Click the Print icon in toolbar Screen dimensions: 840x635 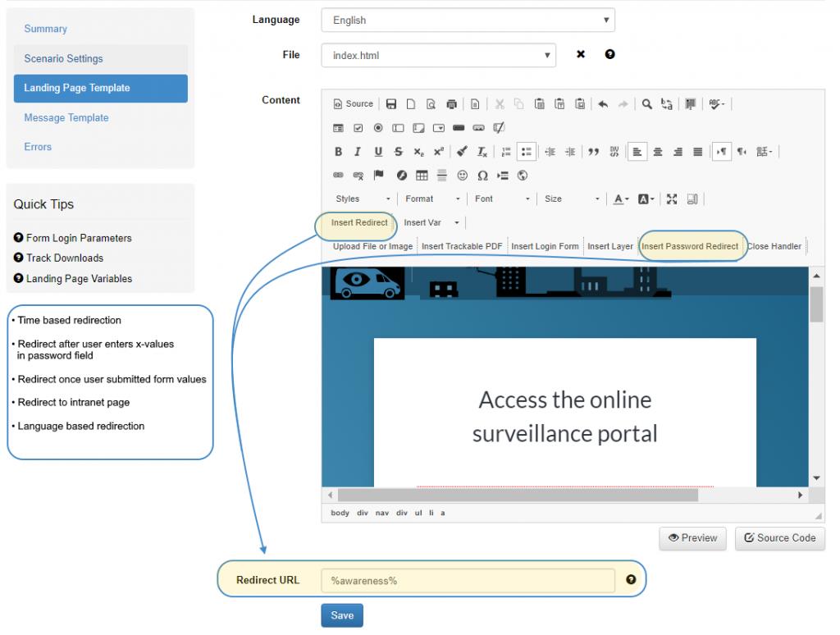click(452, 104)
